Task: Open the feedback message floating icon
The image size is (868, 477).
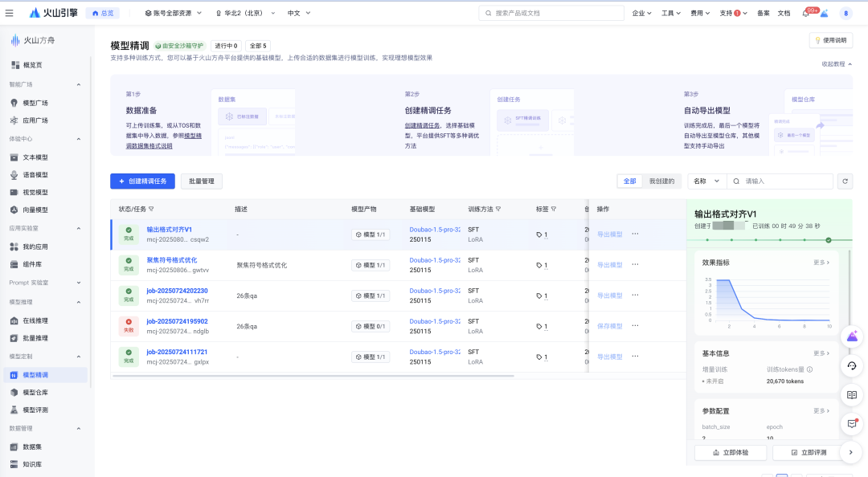Action: (852, 424)
